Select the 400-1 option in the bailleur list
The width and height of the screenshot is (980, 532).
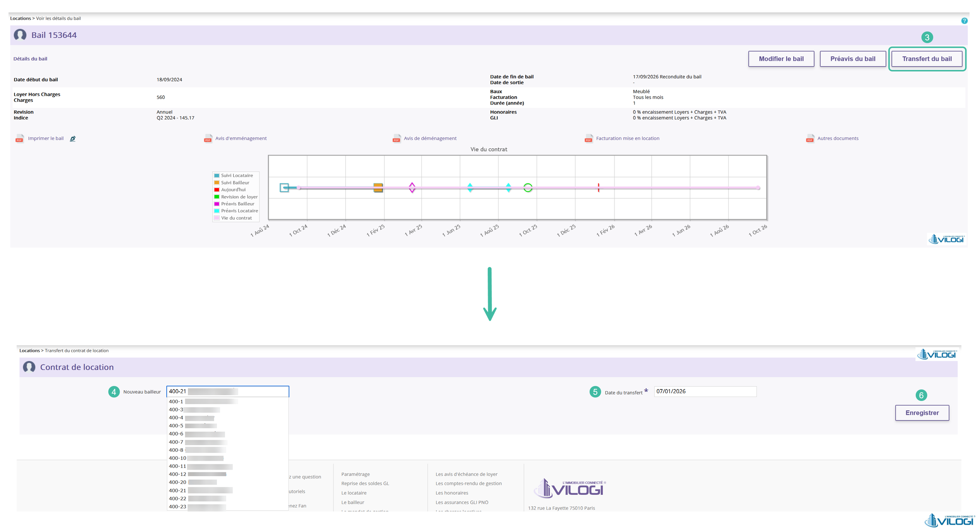point(228,401)
